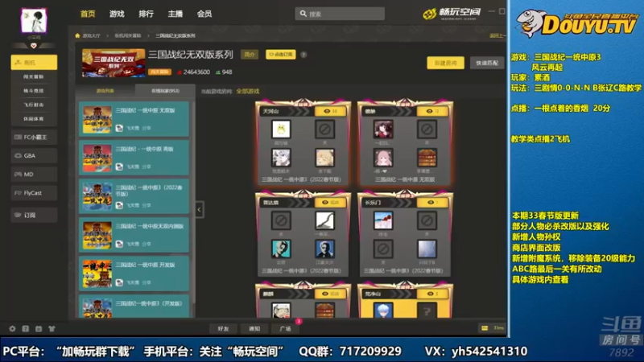
Task: Click the 创建房间 create room button
Action: click(x=446, y=63)
